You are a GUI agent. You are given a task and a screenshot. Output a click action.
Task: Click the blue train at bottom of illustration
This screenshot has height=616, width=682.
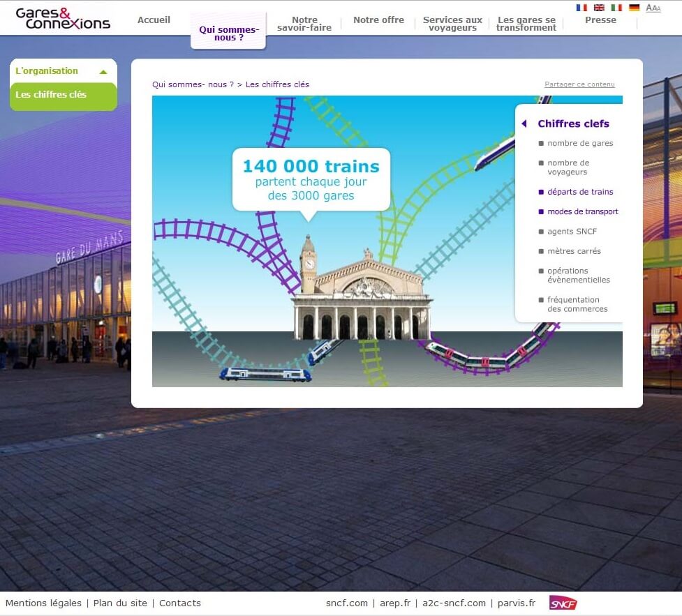(x=265, y=375)
